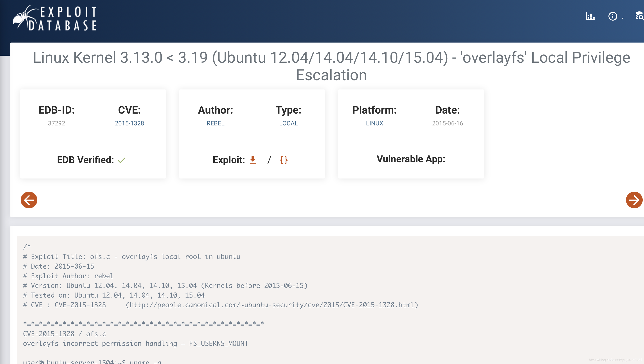Viewport: 644px width, 364px height.
Task: Open platform LINUX link
Action: [x=374, y=123]
